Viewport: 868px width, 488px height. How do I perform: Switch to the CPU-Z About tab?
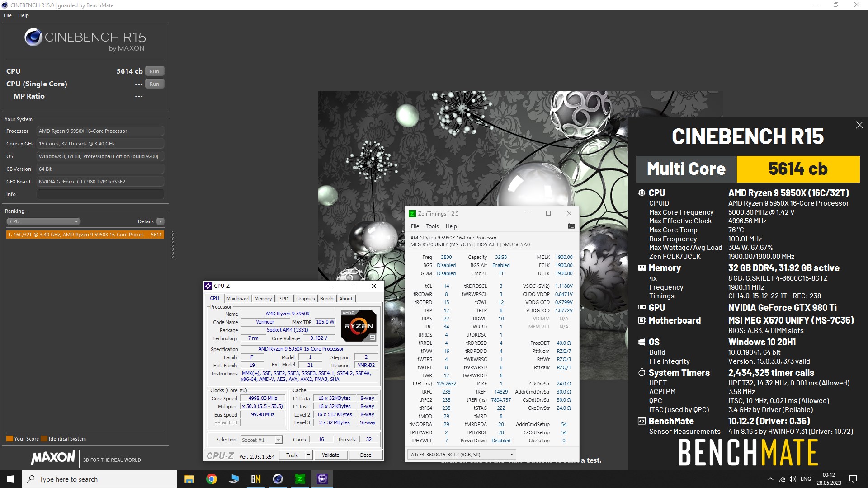[x=346, y=299]
